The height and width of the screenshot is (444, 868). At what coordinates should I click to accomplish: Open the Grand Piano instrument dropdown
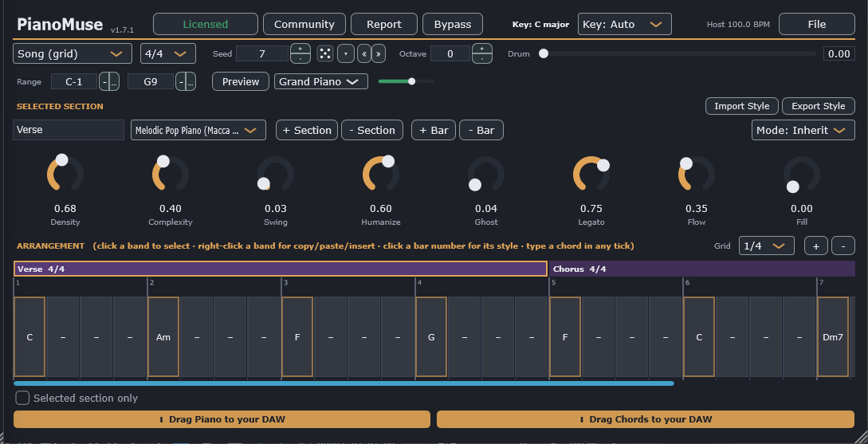pos(321,81)
